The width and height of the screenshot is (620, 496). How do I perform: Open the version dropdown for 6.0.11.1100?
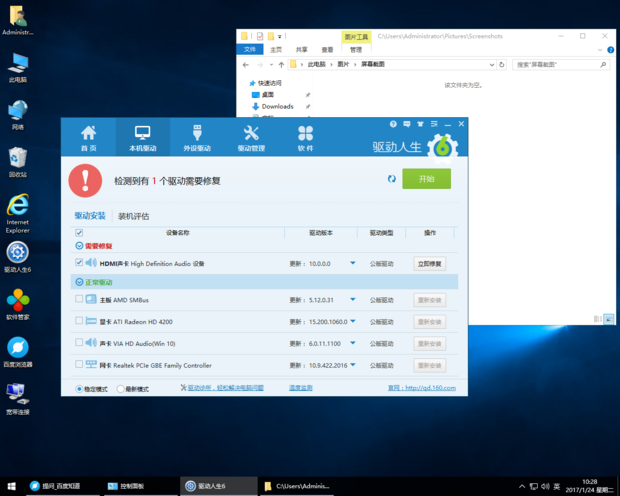click(x=353, y=343)
